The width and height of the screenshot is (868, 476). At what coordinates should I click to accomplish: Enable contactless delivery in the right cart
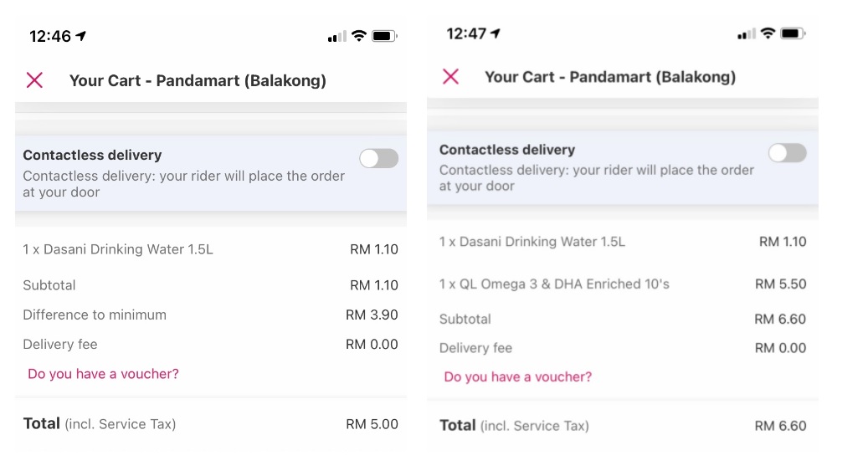coord(787,152)
